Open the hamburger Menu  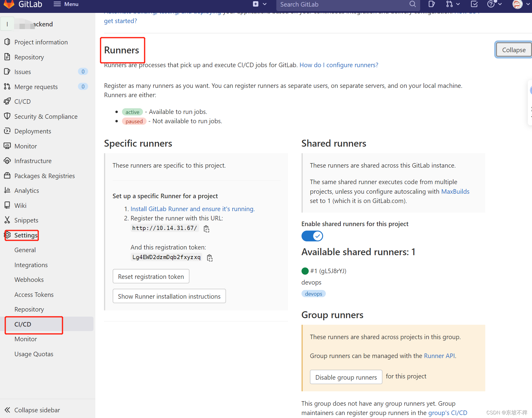click(x=66, y=4)
